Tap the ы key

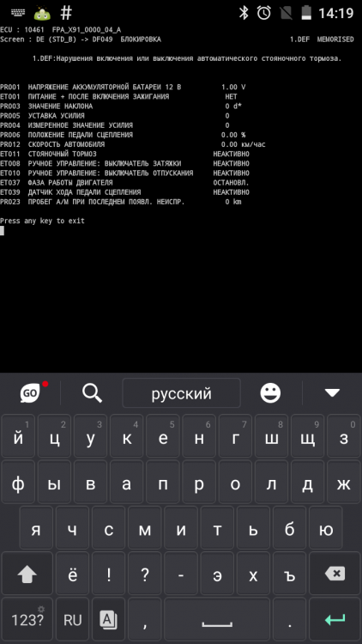[54, 483]
